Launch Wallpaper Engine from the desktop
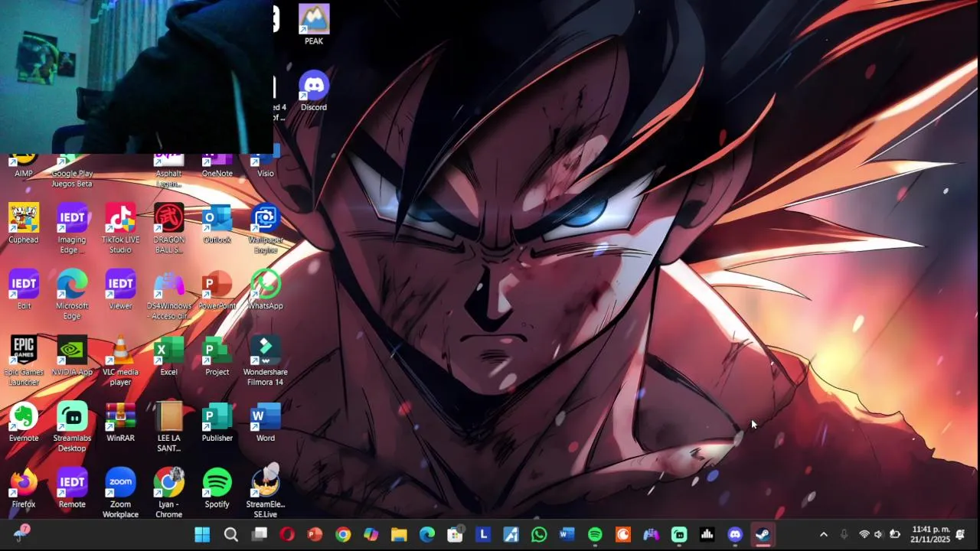The image size is (980, 551). click(266, 227)
